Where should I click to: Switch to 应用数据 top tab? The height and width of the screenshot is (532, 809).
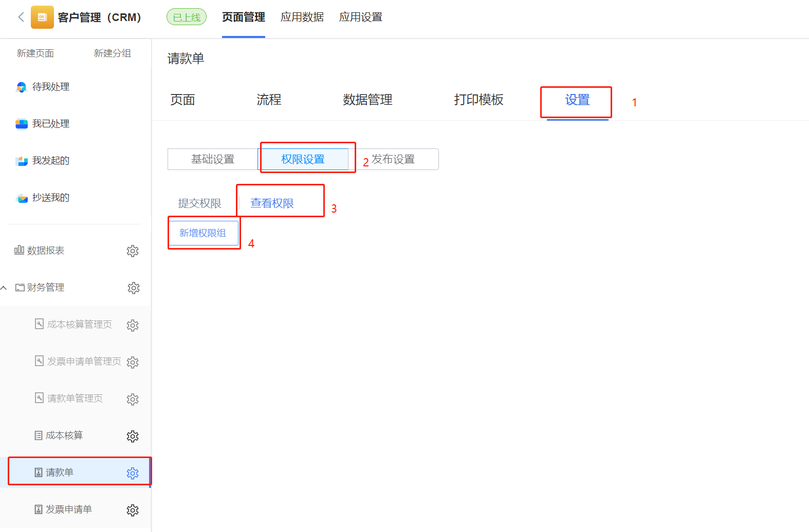(302, 17)
